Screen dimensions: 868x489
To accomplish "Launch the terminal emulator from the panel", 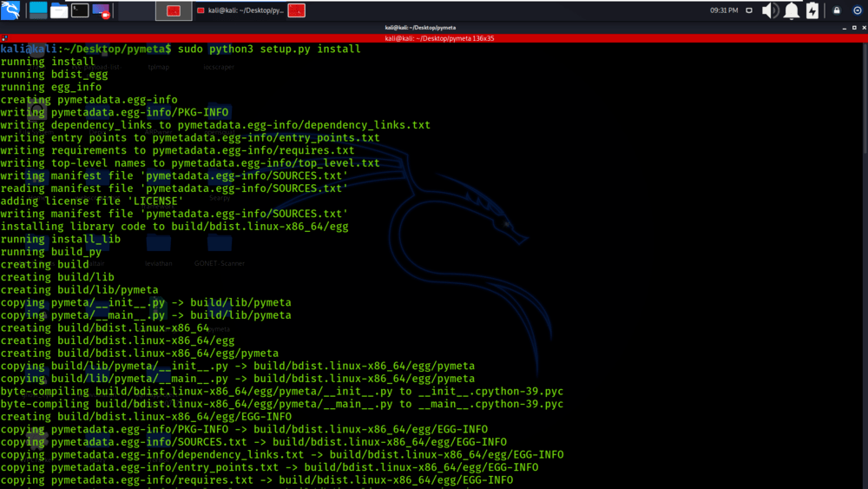I will [x=80, y=10].
